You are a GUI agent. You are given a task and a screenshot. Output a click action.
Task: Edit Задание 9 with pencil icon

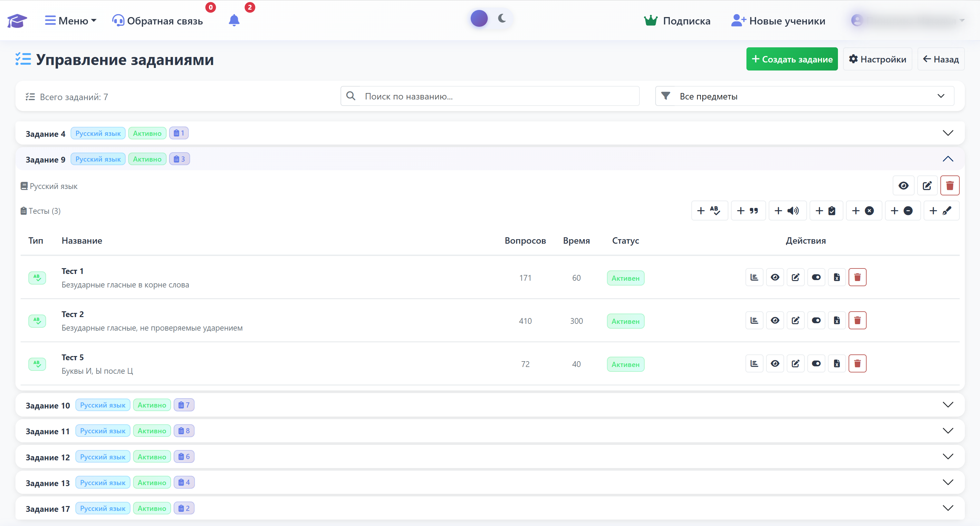(x=927, y=185)
